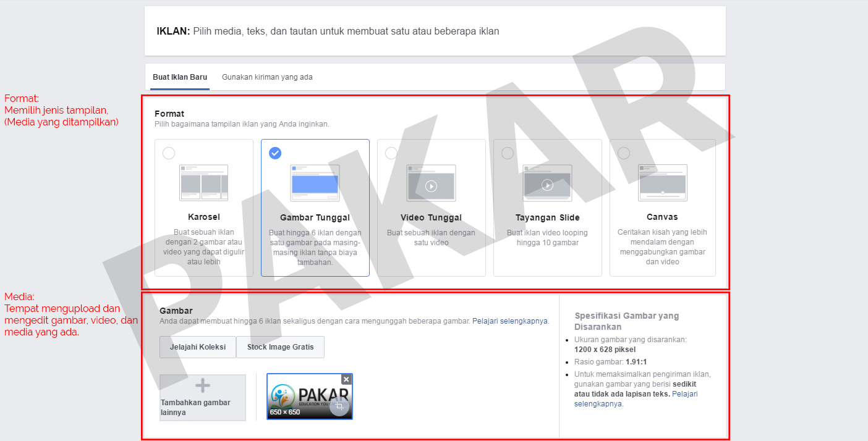The width and height of the screenshot is (868, 441).
Task: Click the "Buat iklan video looping hingga 10 gambar" text
Action: point(548,238)
